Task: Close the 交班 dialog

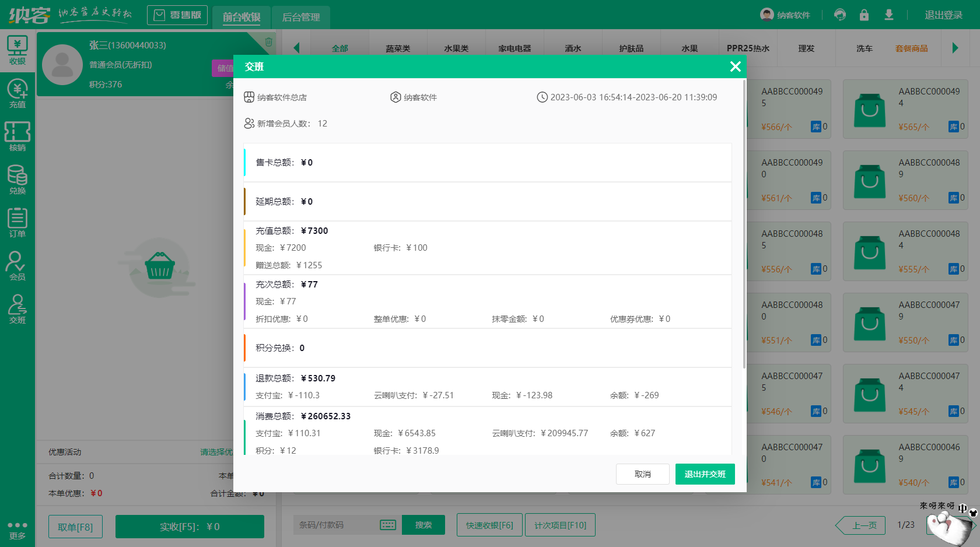Action: [x=735, y=66]
